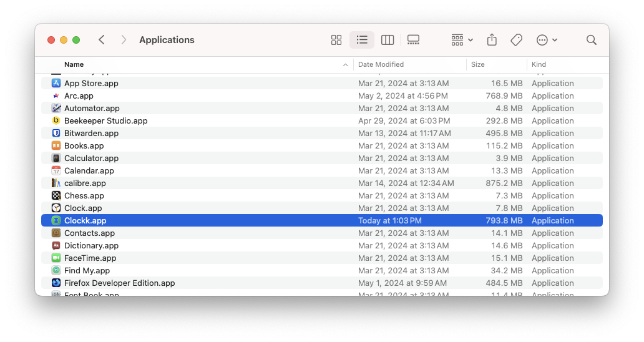Click the 768.9 MB size value
644x342 pixels.
point(504,95)
